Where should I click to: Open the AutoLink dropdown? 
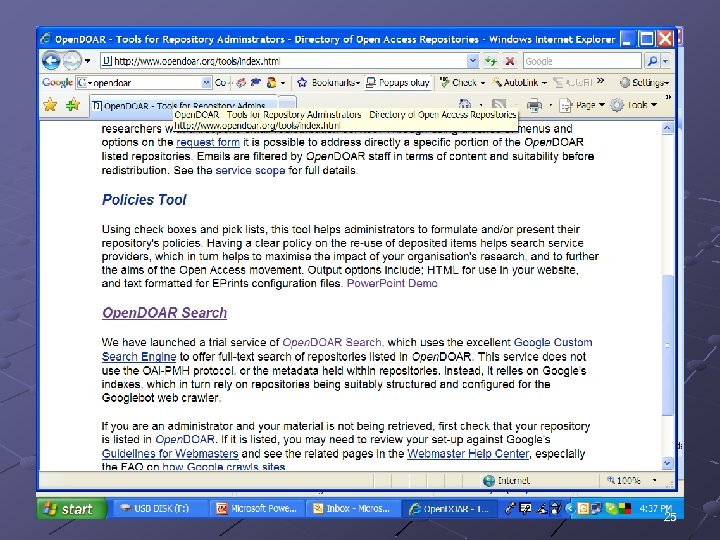(x=544, y=83)
